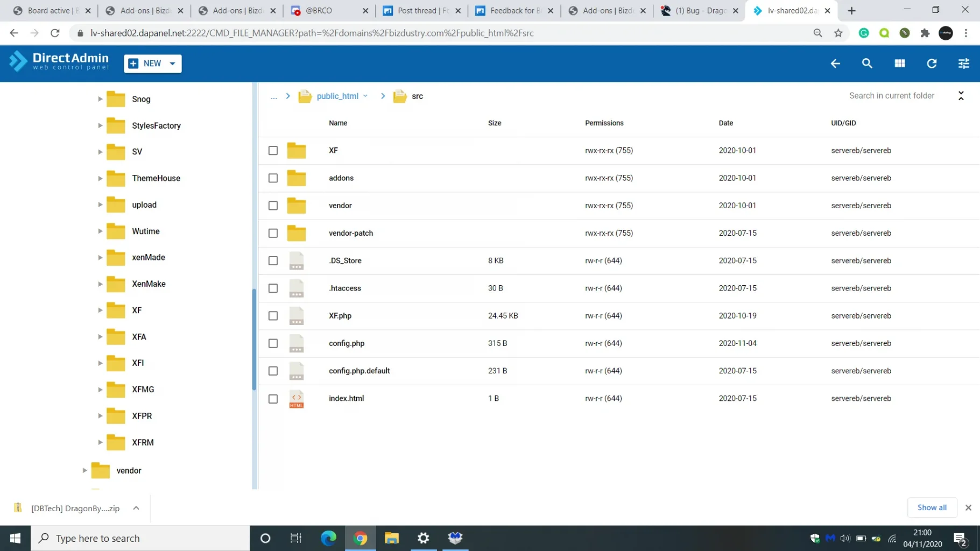Expand the Snog tree folder
Viewport: 980px width, 551px height.
[x=100, y=99]
